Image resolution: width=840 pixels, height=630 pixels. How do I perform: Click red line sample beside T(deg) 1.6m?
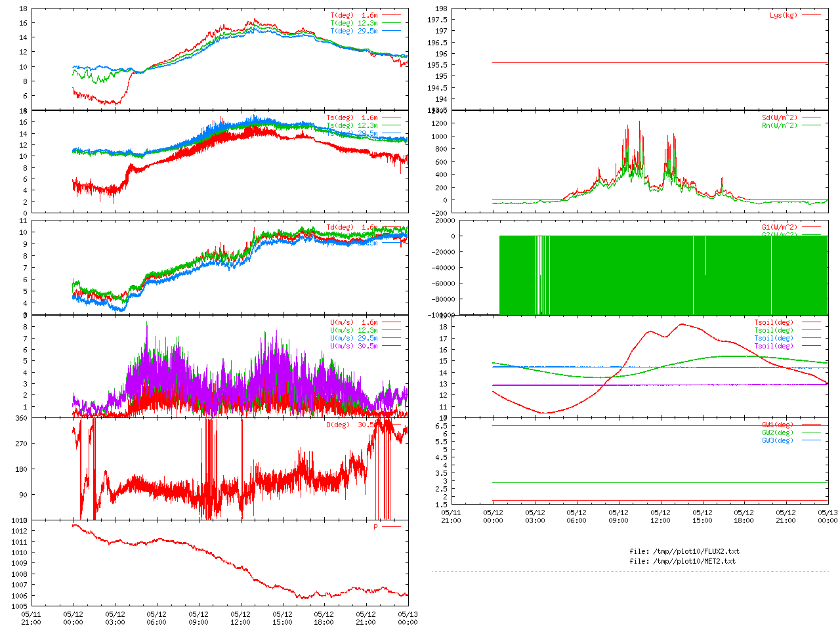point(392,15)
